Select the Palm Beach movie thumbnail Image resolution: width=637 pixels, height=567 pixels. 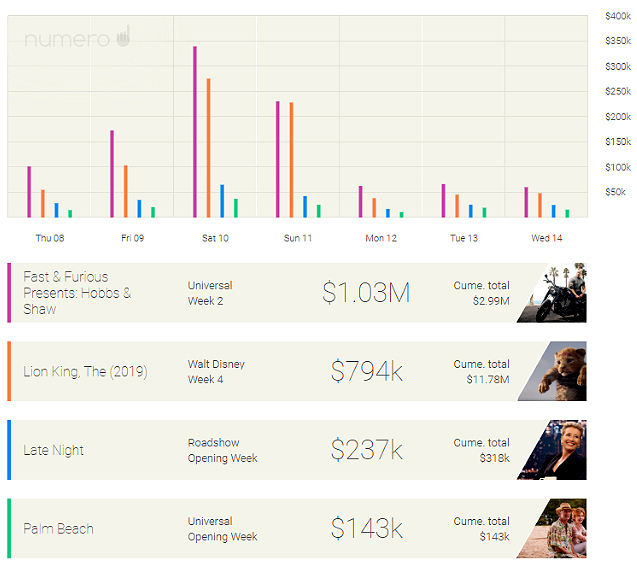tap(554, 528)
